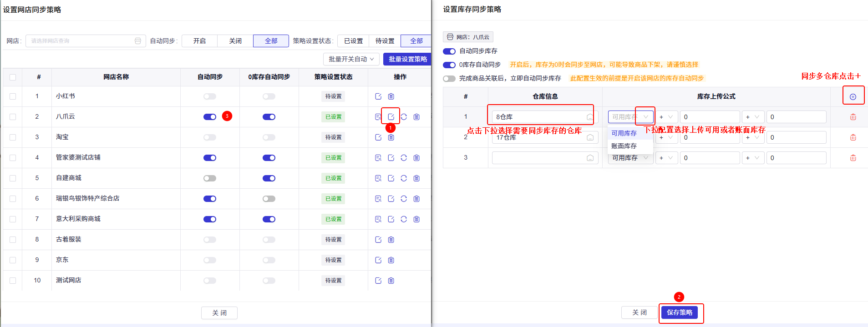Click the refresh sync icon for 八爪云
Image resolution: width=868 pixels, height=327 pixels.
coord(404,117)
